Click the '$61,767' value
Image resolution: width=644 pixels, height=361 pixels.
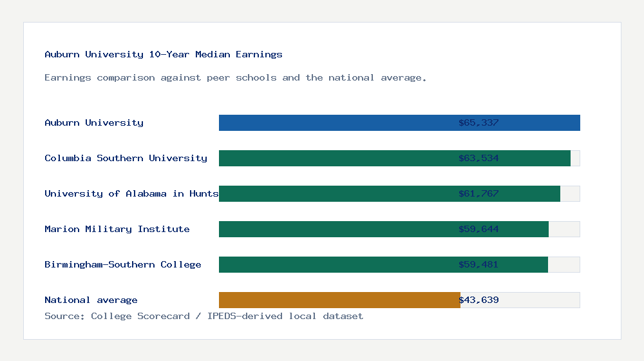(x=478, y=193)
